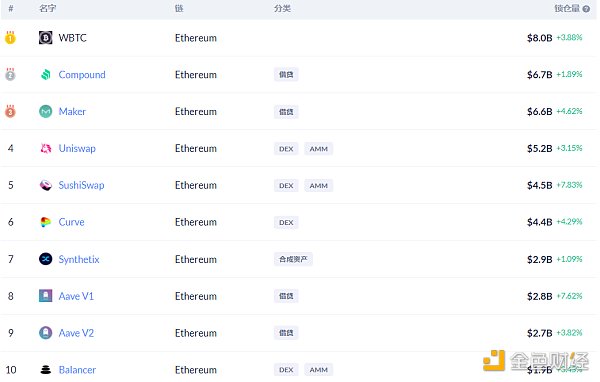Click the Synthetix dark circle icon
The width and height of the screenshot is (600, 382).
coord(46,259)
